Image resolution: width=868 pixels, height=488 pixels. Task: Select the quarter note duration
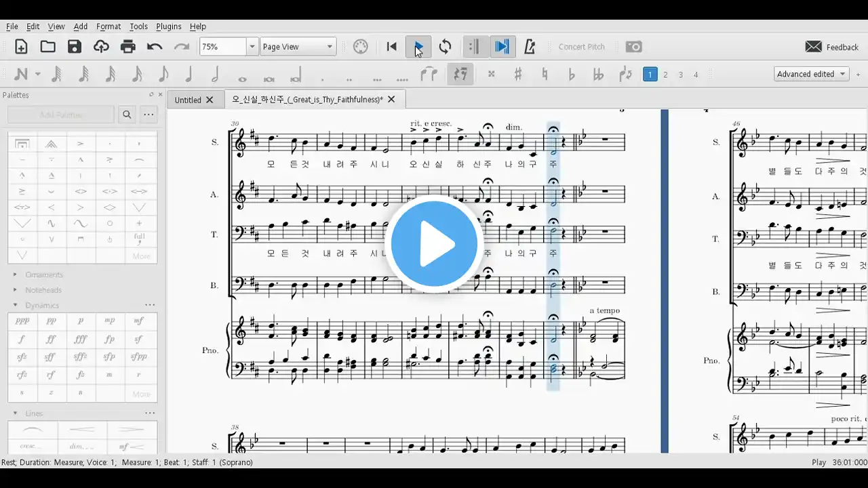point(189,74)
